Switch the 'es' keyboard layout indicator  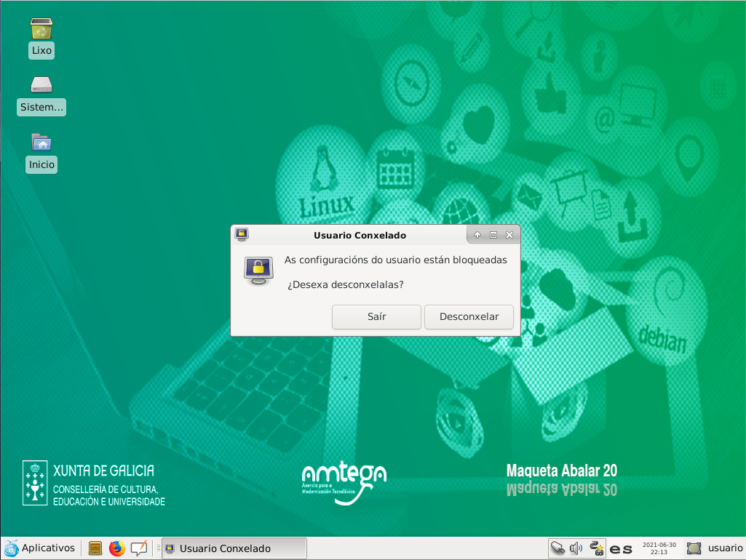621,549
